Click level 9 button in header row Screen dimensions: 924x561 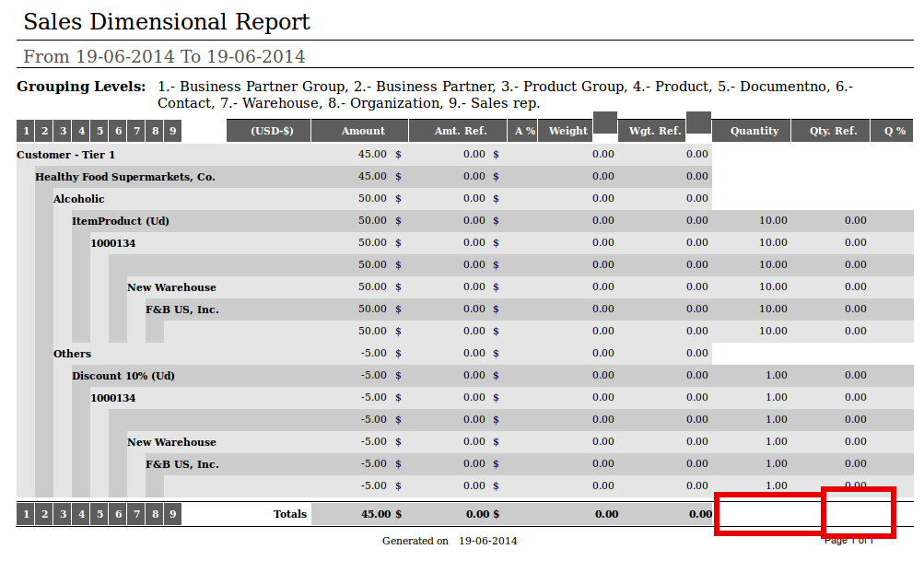172,132
